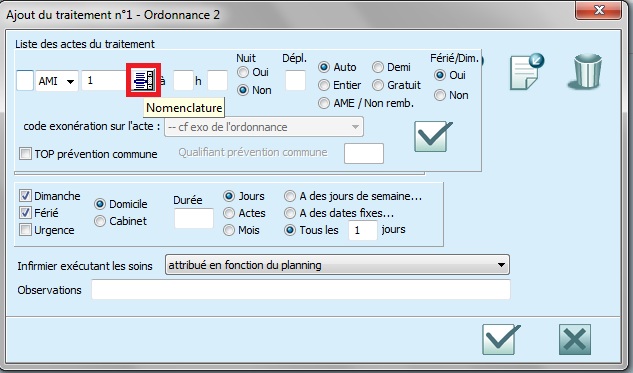The image size is (633, 373).
Task: Click the trash bin delete icon
Action: point(585,71)
